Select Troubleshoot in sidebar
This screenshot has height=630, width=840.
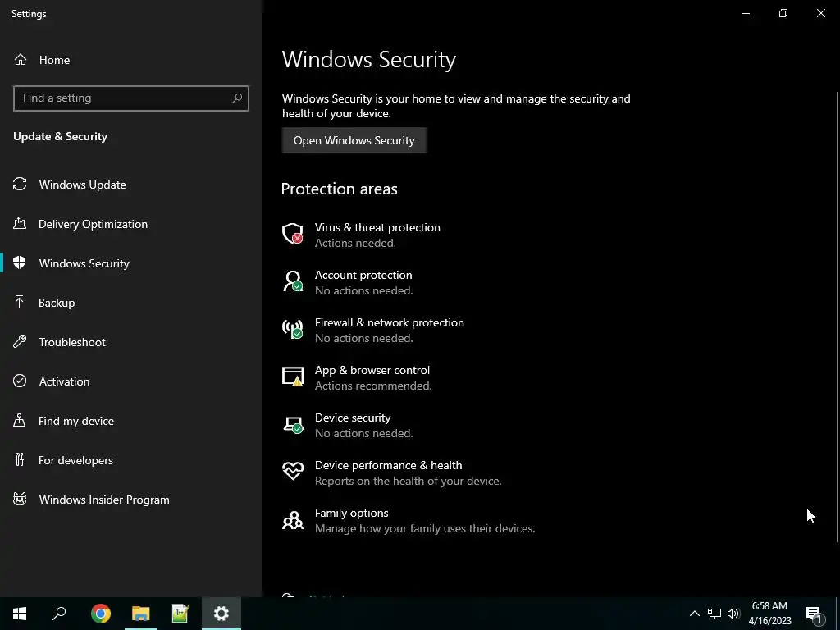click(131, 342)
